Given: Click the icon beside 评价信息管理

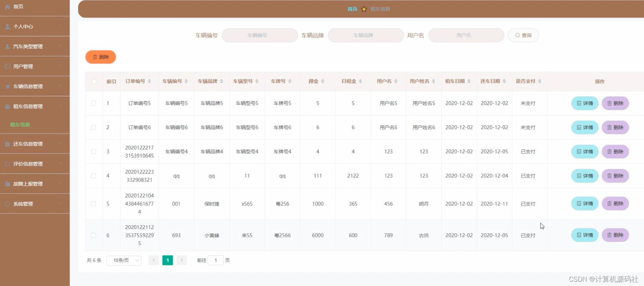Looking at the screenshot, I should pos(7,164).
